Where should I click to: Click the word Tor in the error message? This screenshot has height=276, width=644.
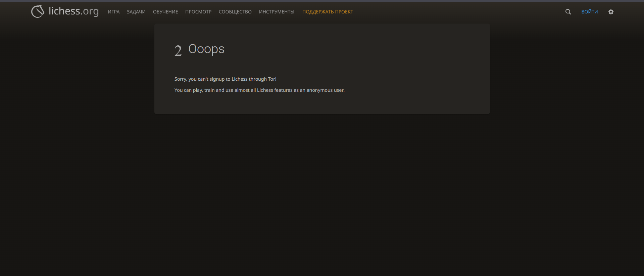pyautogui.click(x=271, y=79)
